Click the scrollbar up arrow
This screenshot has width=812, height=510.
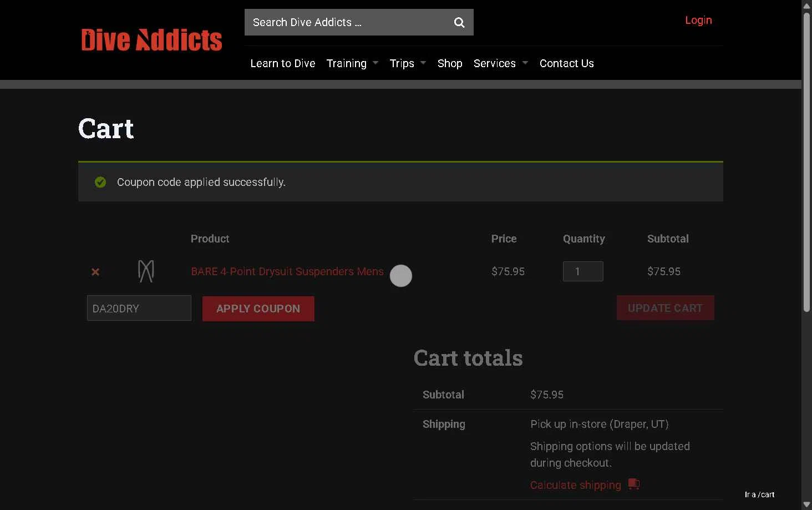[x=807, y=5]
